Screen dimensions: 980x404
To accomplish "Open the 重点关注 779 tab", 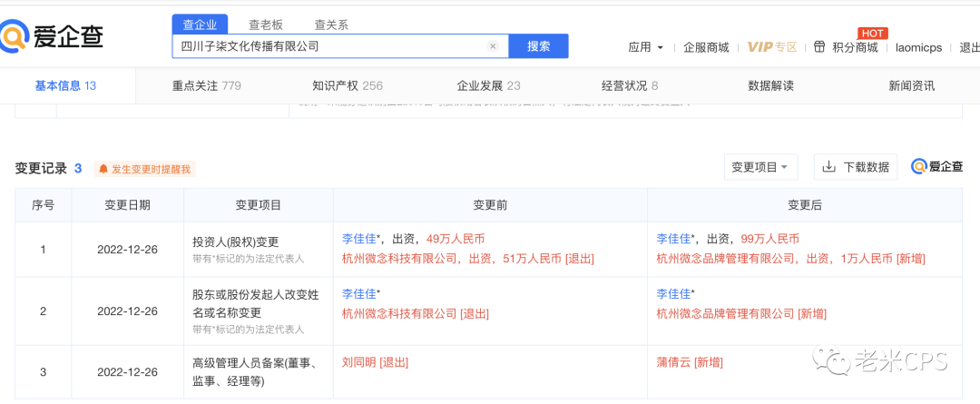I will point(207,85).
